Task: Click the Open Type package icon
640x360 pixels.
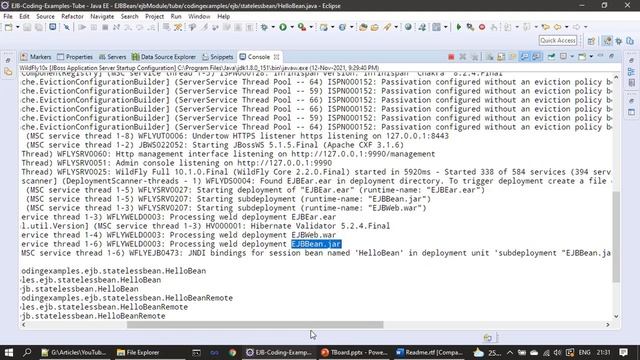Action: point(363,27)
